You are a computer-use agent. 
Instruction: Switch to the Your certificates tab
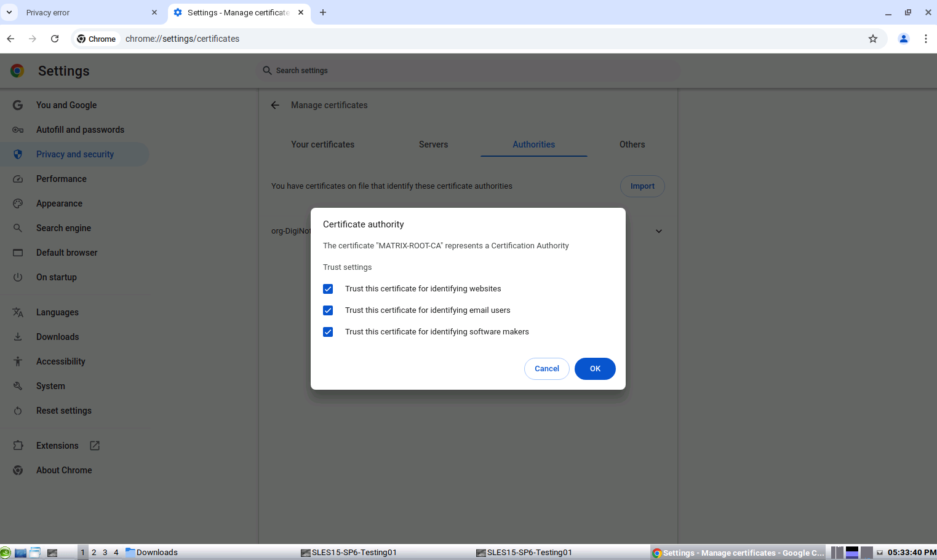[x=323, y=144]
